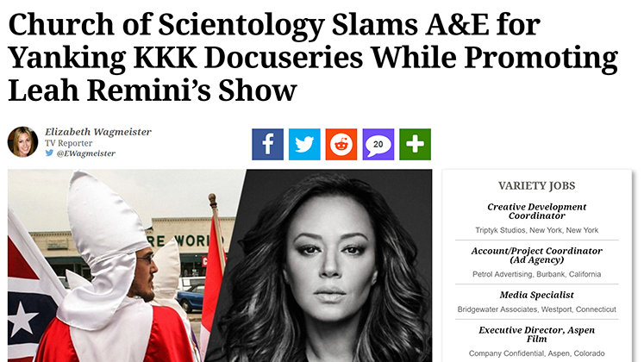Open Account/Project Coordinator (Ad Agency) job
The height and width of the screenshot is (362, 644).
(x=537, y=255)
